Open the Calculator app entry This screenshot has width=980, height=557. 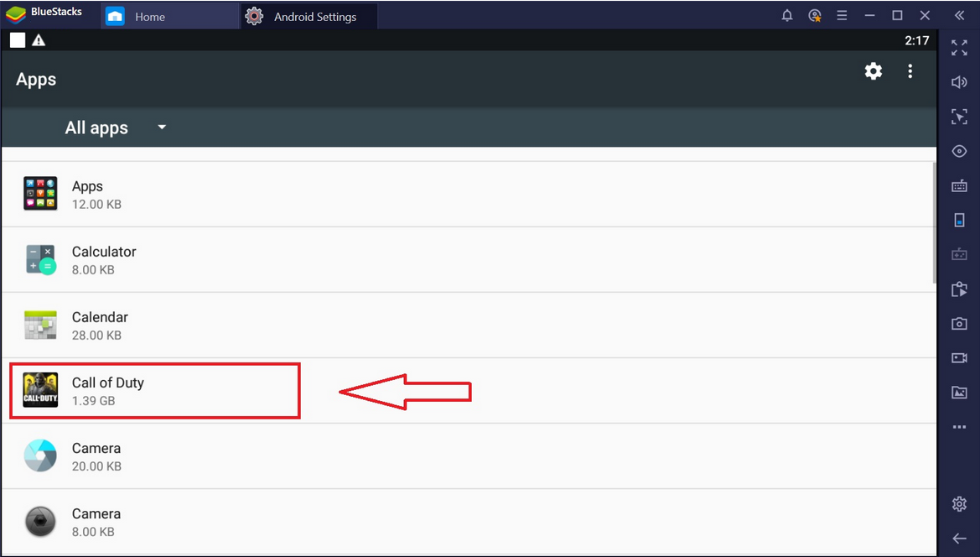point(469,260)
